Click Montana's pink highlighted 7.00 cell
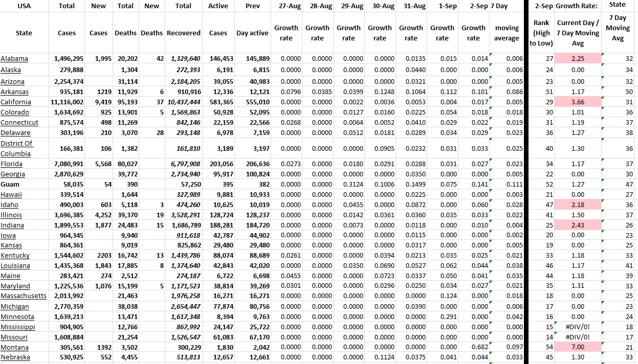The width and height of the screenshot is (638, 364). (578, 347)
